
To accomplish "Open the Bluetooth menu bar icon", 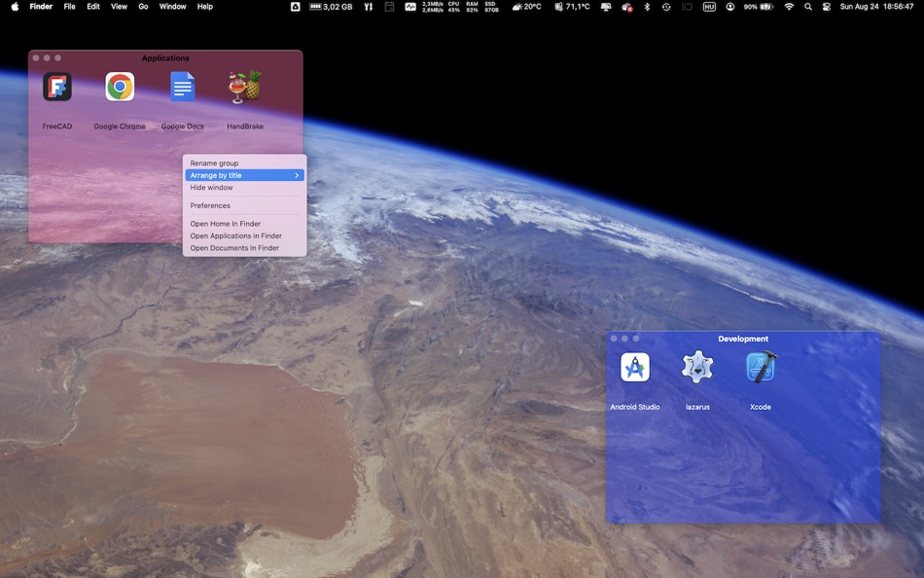I will pos(647,7).
